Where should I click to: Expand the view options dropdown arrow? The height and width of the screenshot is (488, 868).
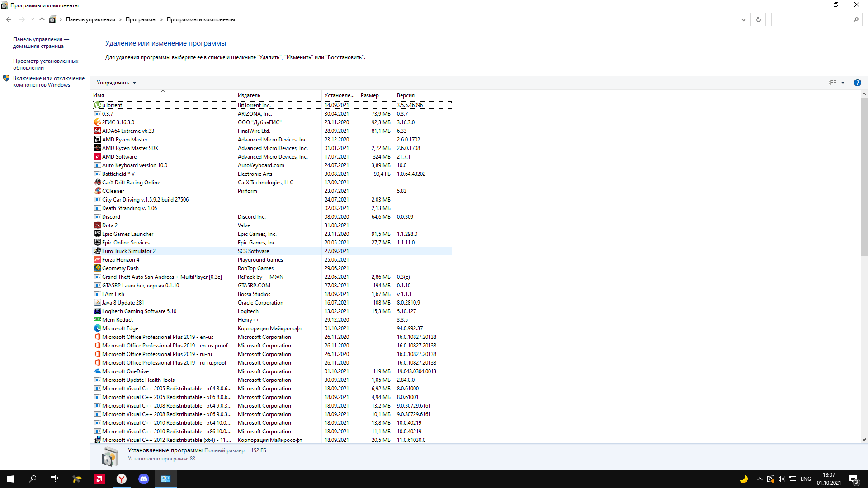843,83
